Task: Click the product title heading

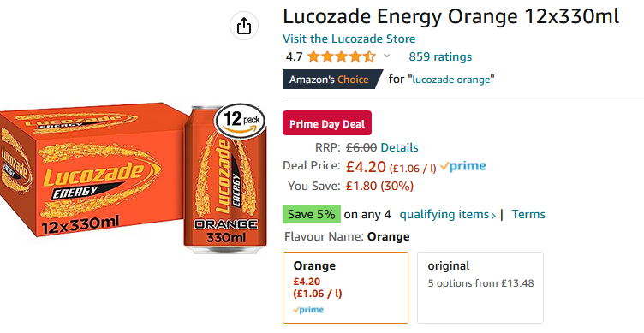Action: tap(450, 16)
